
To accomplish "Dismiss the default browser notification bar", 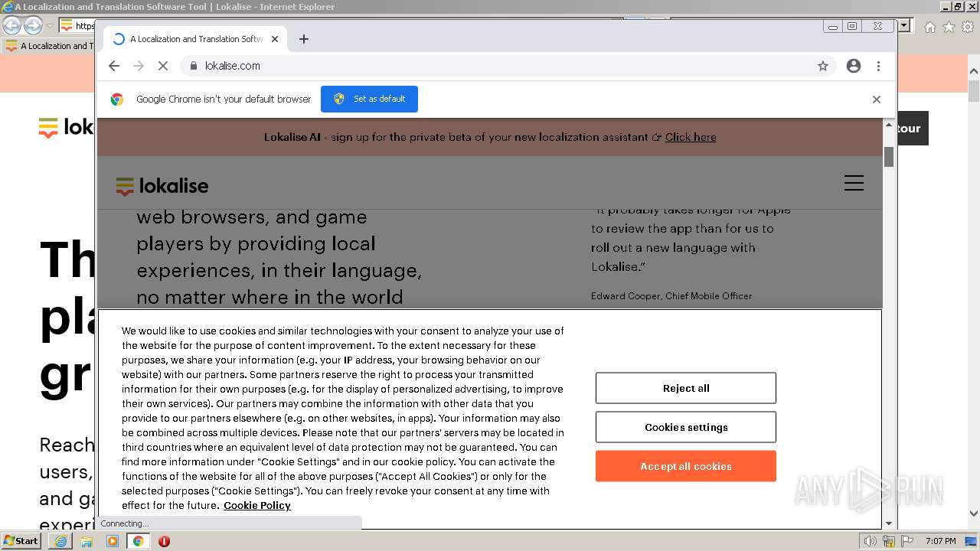I will point(877,99).
